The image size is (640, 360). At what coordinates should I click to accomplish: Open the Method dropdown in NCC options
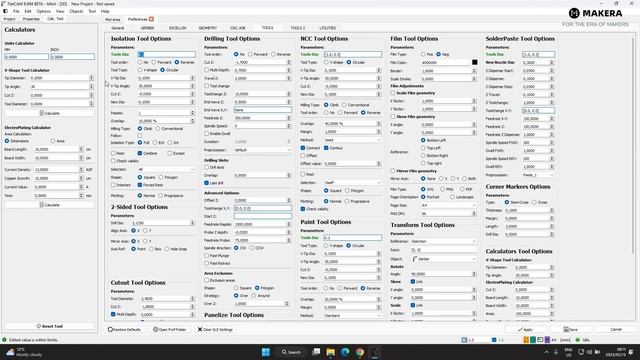pyautogui.click(x=352, y=140)
